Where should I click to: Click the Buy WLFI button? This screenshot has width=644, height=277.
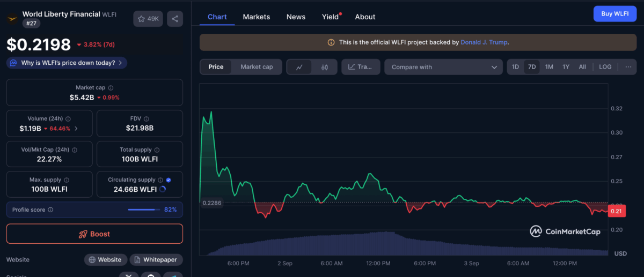click(615, 14)
